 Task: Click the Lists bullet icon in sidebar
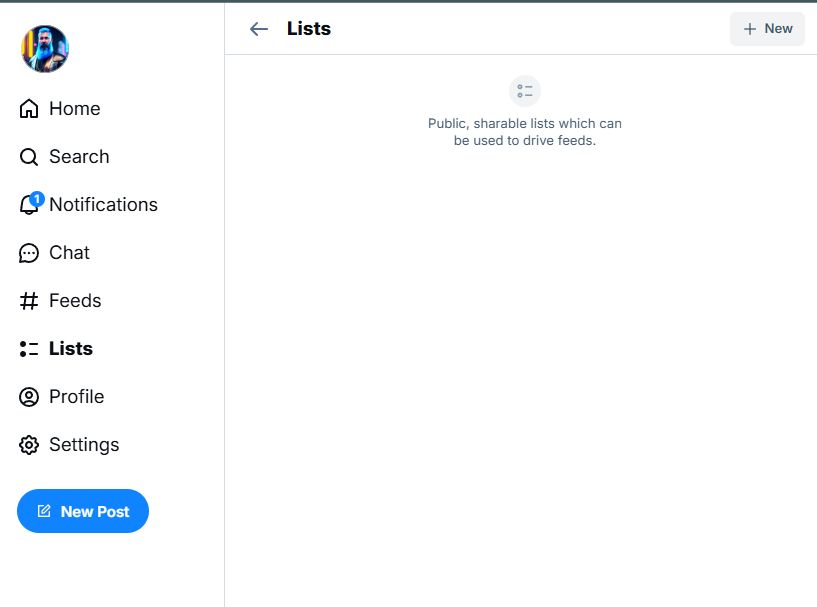coord(29,349)
